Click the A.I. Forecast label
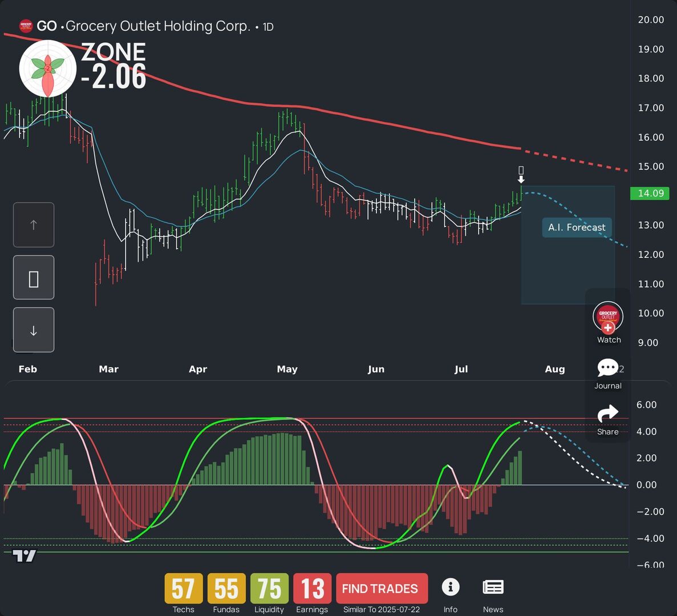Viewport: 677px width, 616px height. point(577,228)
